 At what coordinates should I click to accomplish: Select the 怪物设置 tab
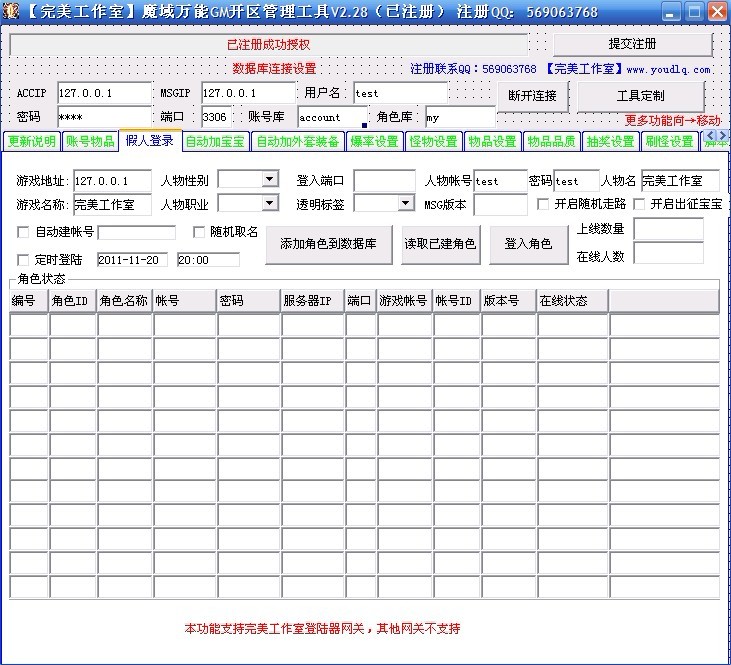[x=433, y=142]
